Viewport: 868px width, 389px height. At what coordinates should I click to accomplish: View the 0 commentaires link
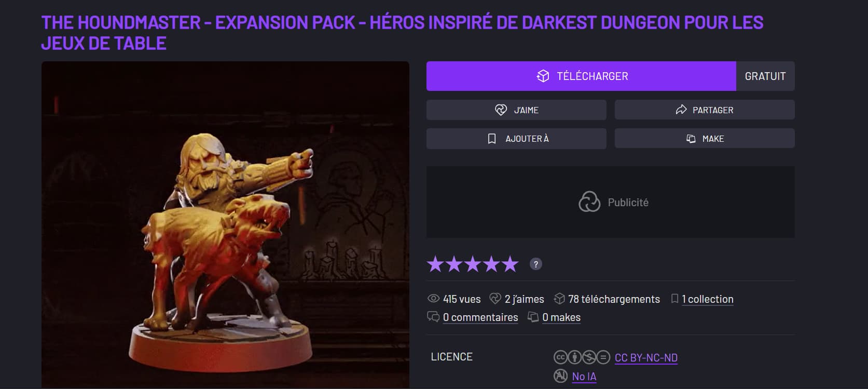pos(480,317)
